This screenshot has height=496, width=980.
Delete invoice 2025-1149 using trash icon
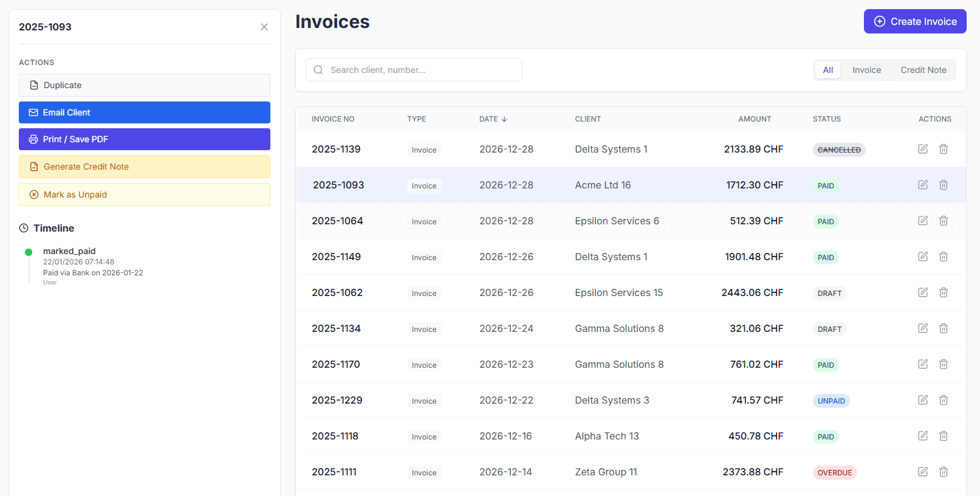point(944,257)
